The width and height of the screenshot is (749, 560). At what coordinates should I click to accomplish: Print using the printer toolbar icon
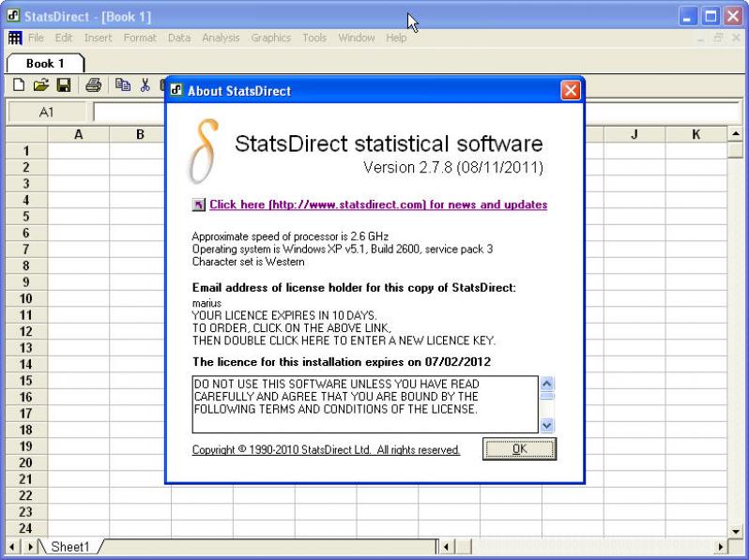pos(94,85)
